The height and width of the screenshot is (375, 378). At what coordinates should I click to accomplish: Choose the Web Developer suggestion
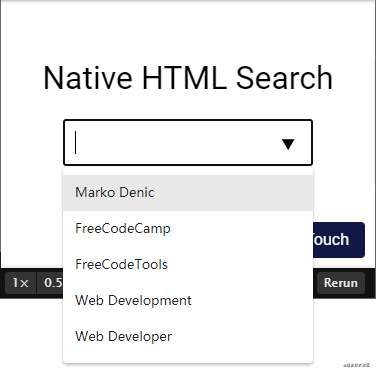(x=188, y=337)
